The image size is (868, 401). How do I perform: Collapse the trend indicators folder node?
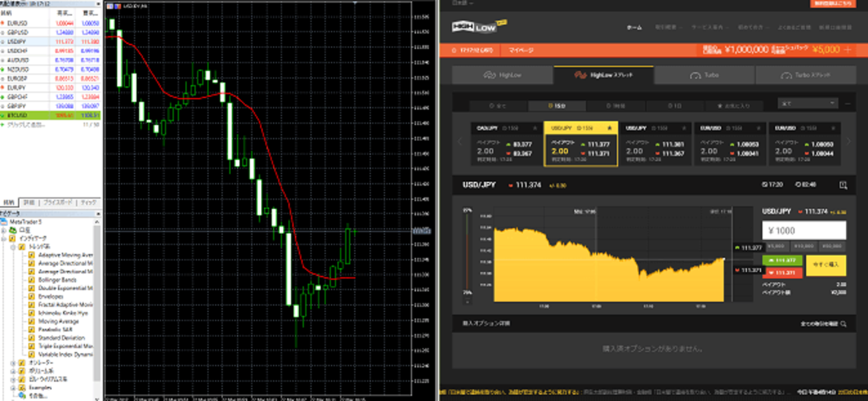14,247
